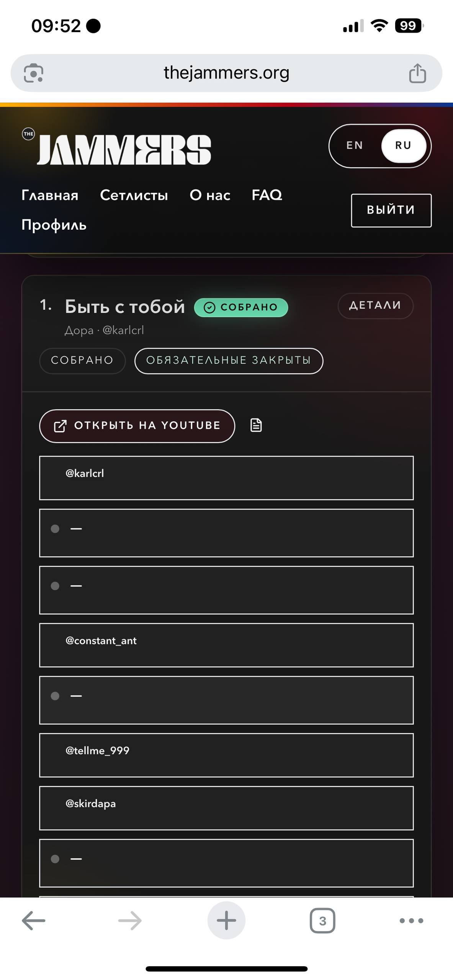Toggle the ОБЯЗАТЕЛЬНЫЕ ЗАКРЫТЫ chip
Viewport: 453px width, 980px height.
tap(229, 361)
